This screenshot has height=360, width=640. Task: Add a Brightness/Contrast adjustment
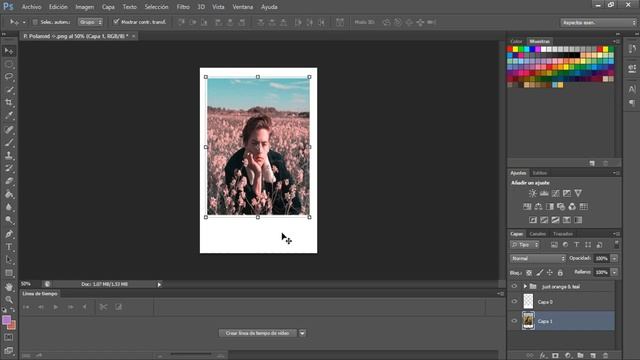point(533,193)
